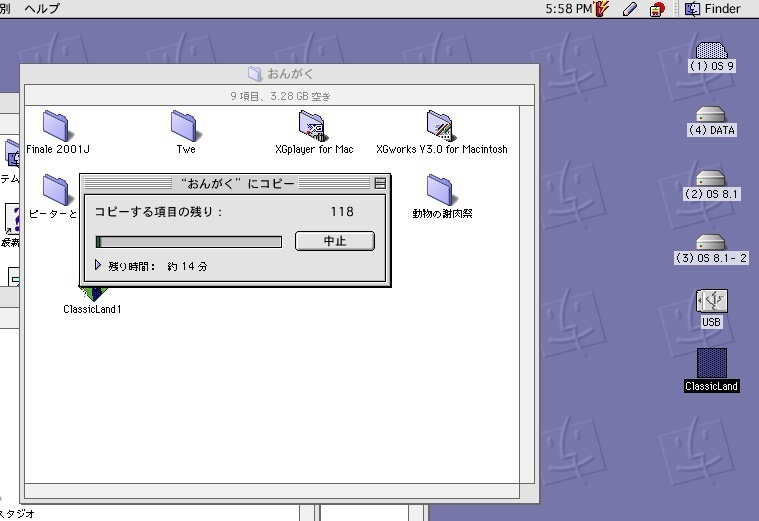Click the コピーする項目の残り label

158,212
